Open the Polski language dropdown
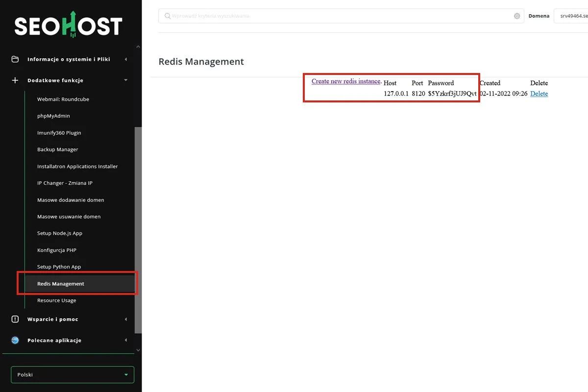 point(73,375)
